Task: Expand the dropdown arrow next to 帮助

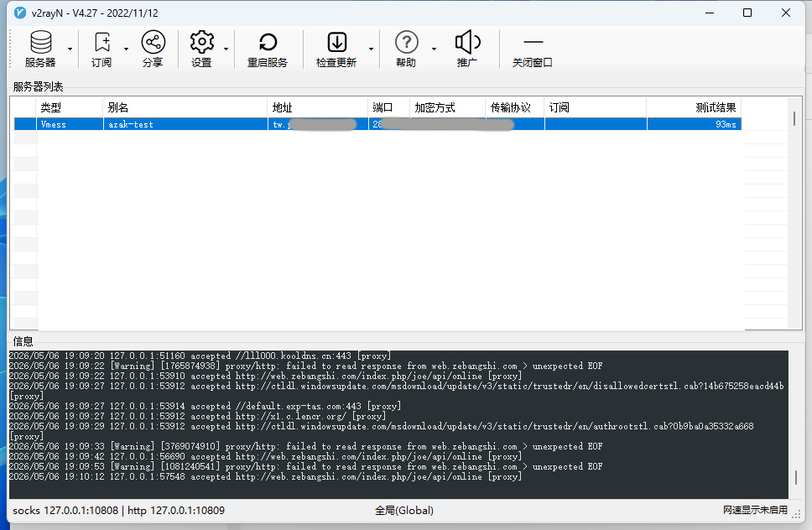Action: click(434, 49)
